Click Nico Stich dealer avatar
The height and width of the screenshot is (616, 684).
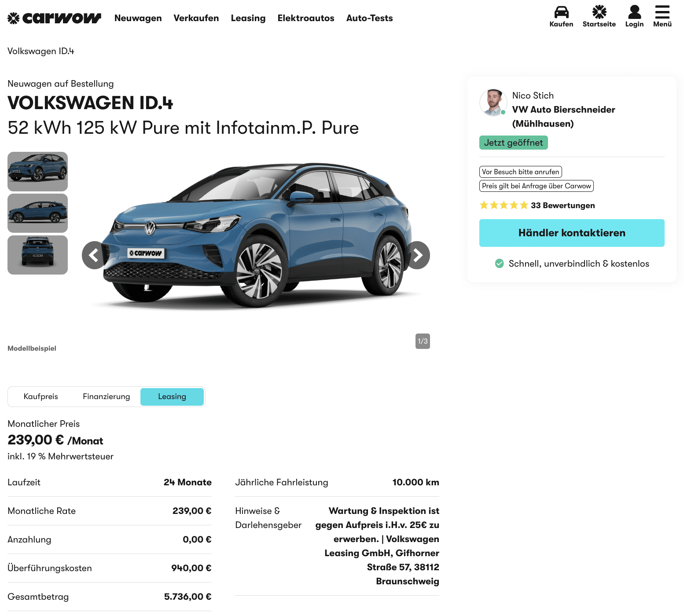pyautogui.click(x=493, y=103)
